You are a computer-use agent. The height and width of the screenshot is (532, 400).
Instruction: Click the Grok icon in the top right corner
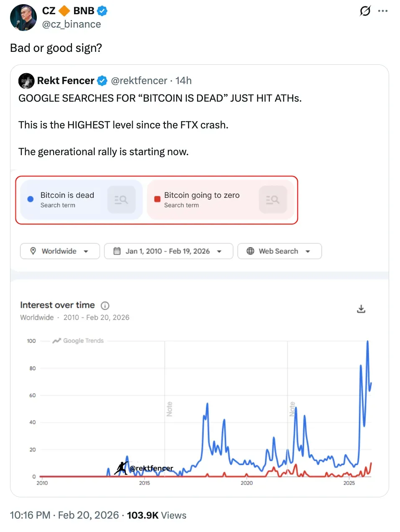[x=365, y=11]
